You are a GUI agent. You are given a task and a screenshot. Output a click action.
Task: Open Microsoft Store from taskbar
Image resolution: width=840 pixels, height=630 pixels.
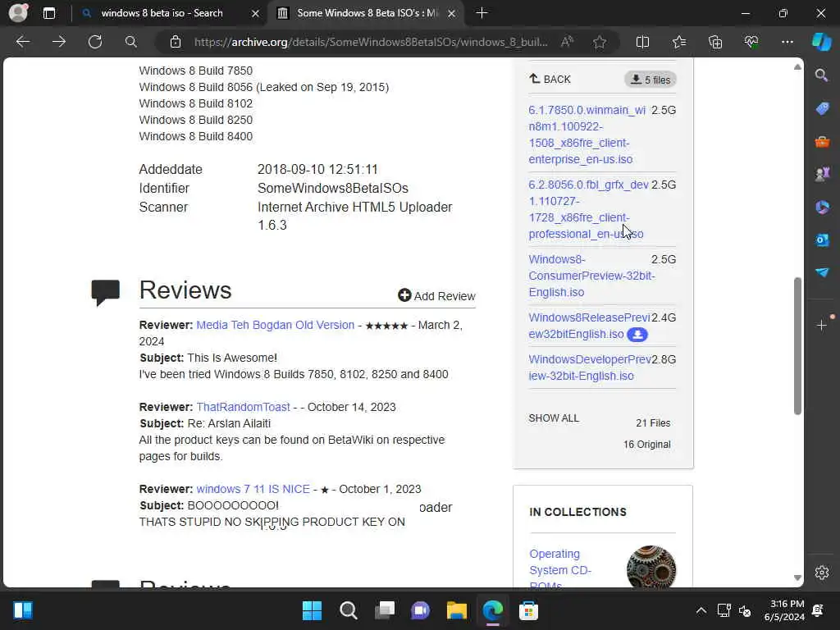[x=528, y=610]
